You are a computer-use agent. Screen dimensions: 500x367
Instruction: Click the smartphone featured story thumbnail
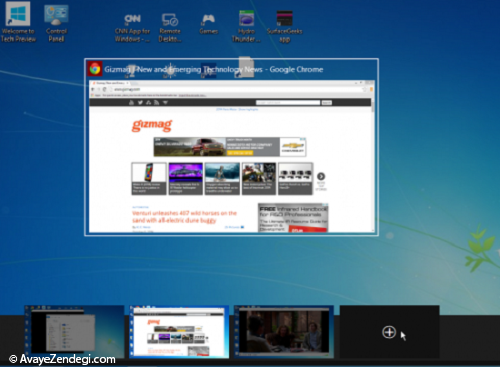tap(149, 178)
